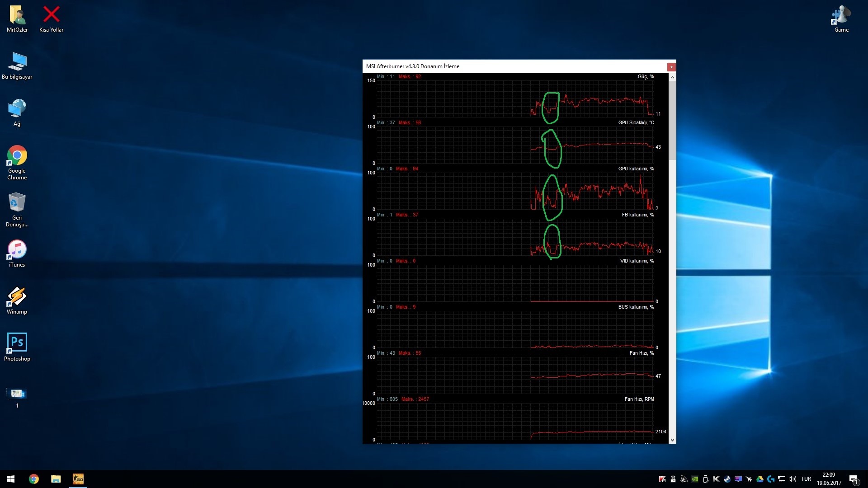Open the Windows Start menu

click(11, 479)
